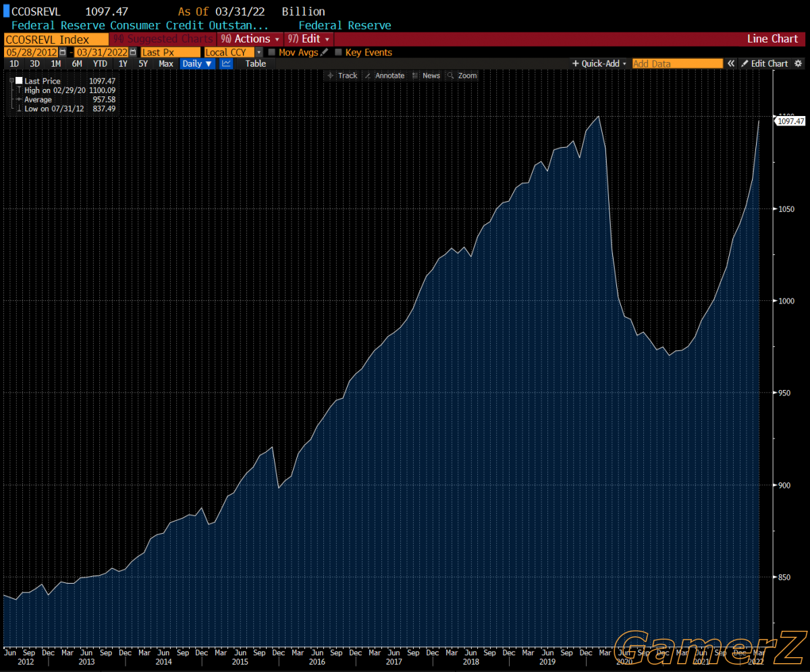Switch to the Table view
The image size is (810, 672).
[x=256, y=63]
